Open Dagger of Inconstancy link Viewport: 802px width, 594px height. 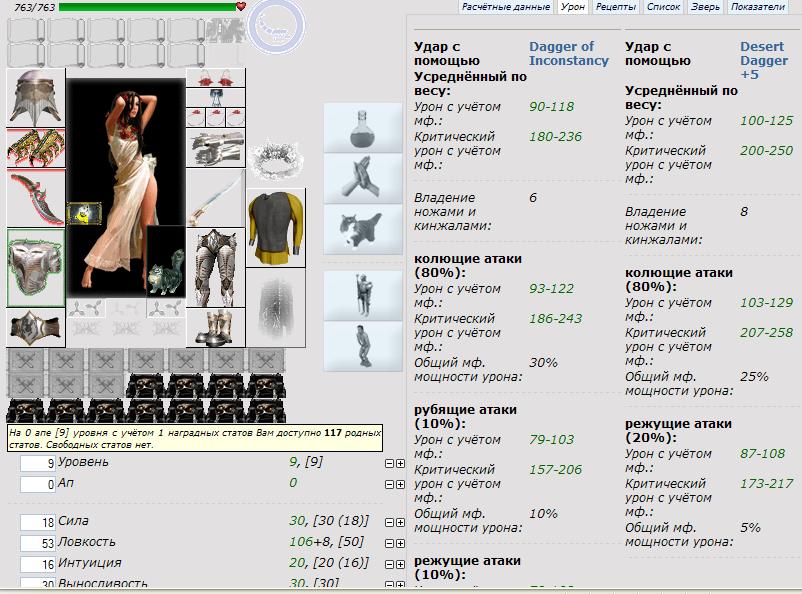(568, 53)
